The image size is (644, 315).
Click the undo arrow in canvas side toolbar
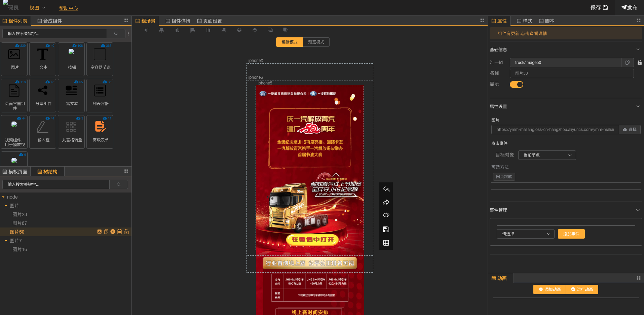click(x=386, y=189)
